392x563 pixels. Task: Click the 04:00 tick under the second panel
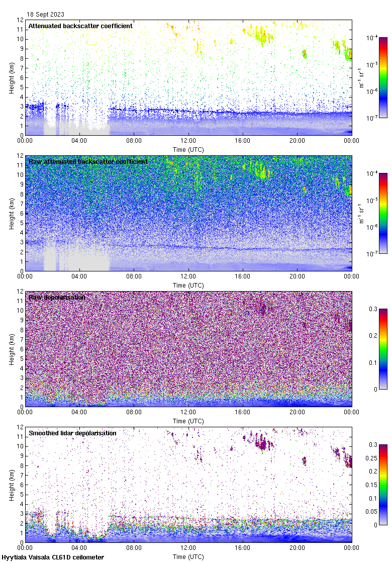point(79,277)
